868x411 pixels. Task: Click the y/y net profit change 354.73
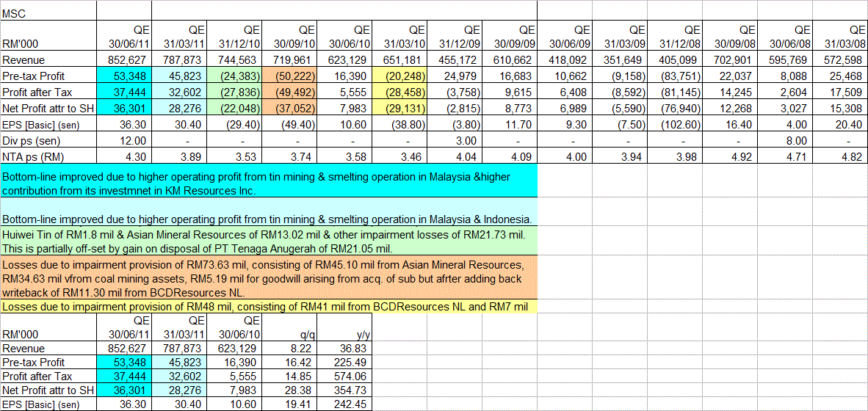tap(344, 390)
